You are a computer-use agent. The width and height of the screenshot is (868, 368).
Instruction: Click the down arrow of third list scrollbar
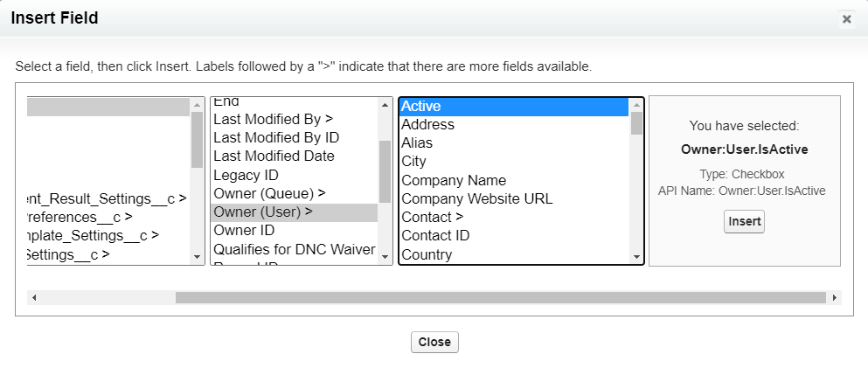tap(636, 257)
